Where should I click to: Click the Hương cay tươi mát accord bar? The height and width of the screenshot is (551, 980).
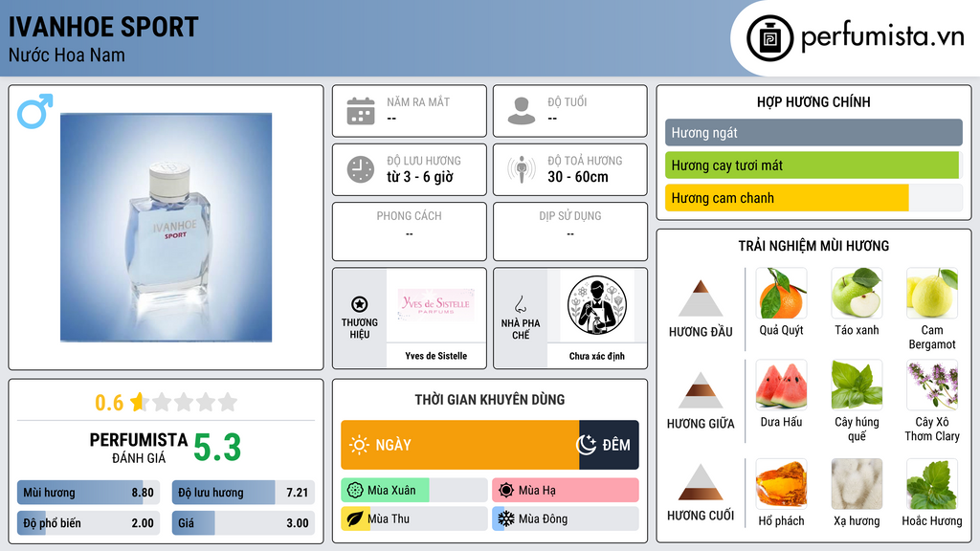[813, 165]
